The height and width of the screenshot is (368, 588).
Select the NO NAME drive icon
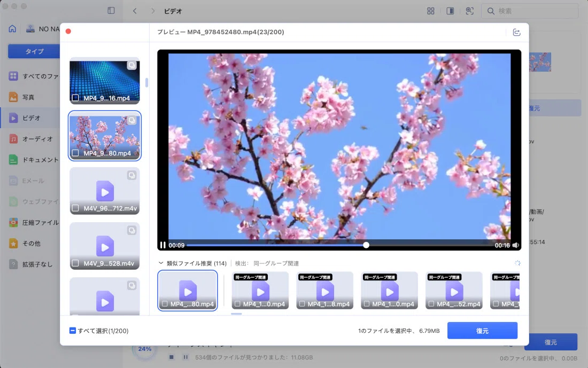pos(30,29)
